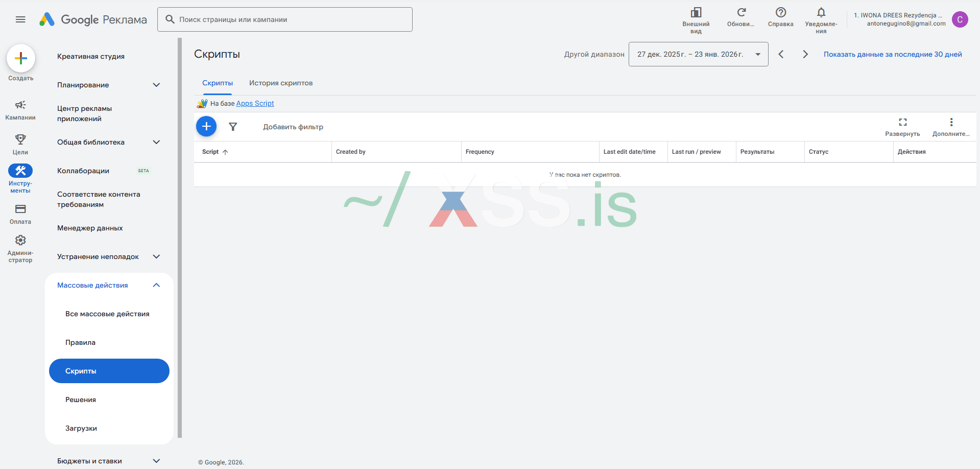Expand the Troubleshooting section

pos(156,256)
